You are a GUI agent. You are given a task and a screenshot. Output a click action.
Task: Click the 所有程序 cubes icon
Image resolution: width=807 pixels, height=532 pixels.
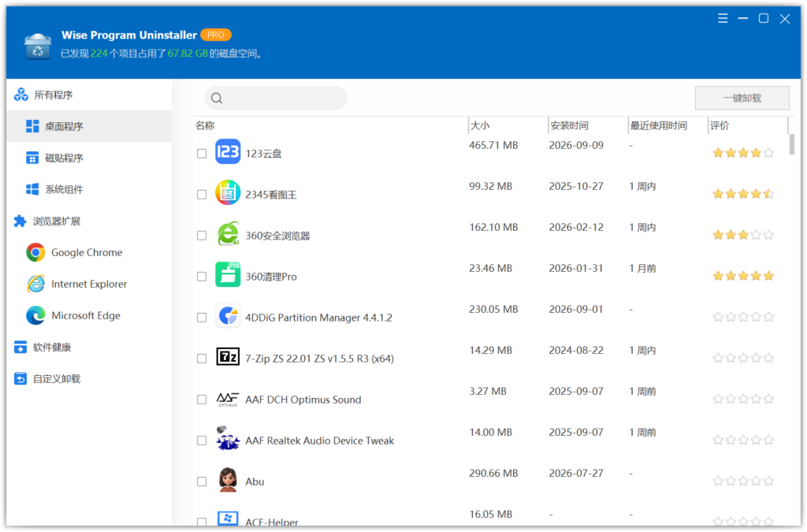point(21,95)
